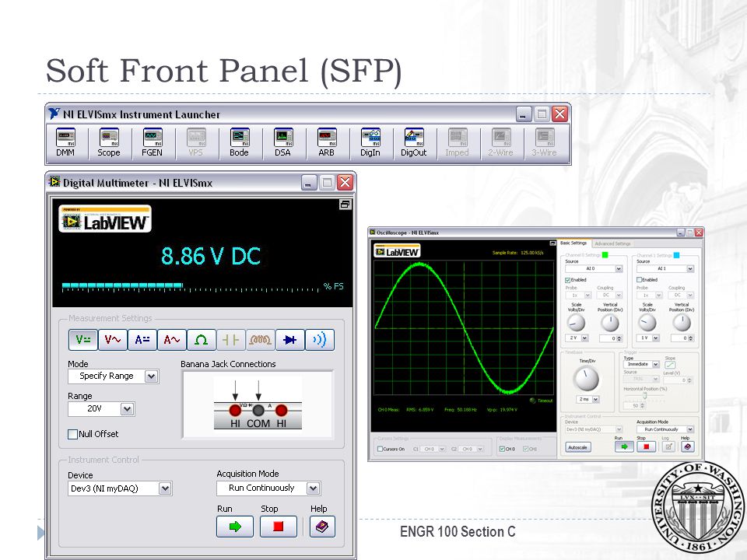Click the Channel 0 green color swatch
This screenshot has width=747, height=560.
click(605, 255)
